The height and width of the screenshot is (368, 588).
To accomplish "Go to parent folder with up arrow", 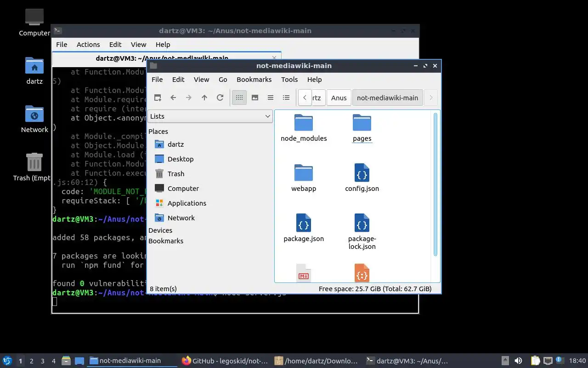I will (204, 98).
